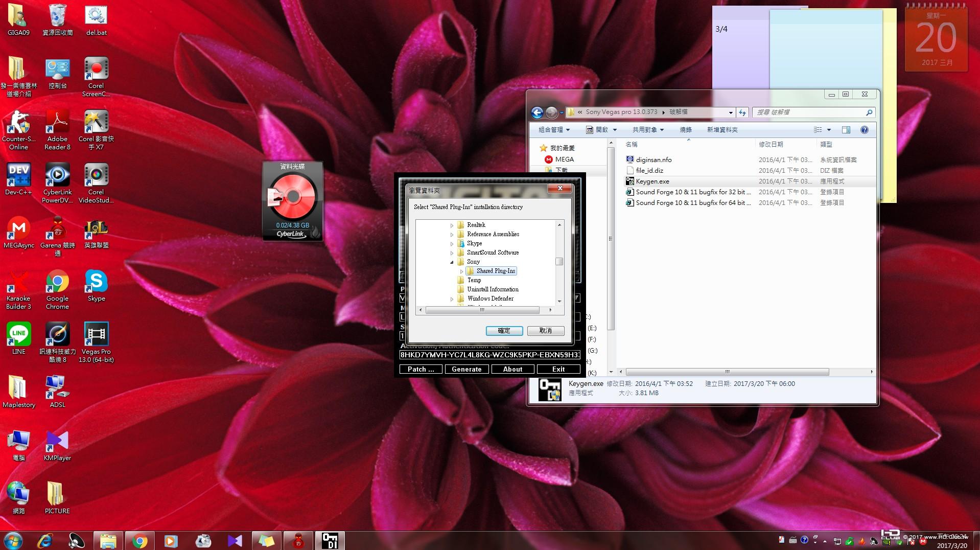Open the GIGA09 desktop folder

[x=18, y=19]
